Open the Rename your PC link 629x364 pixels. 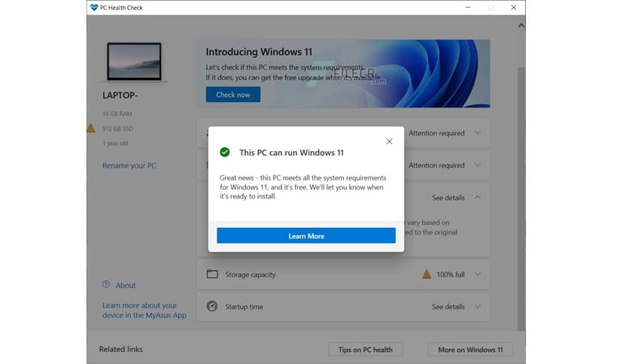coord(129,165)
